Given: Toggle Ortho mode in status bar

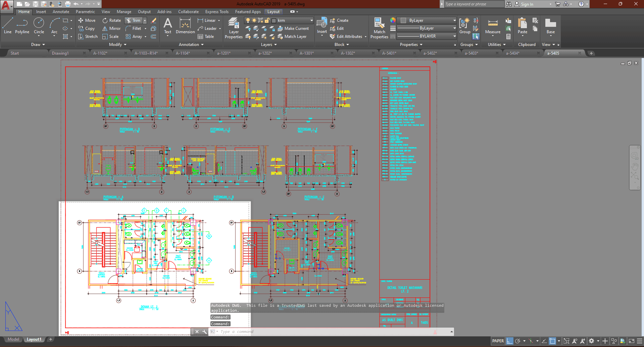Looking at the screenshot, I should pos(509,341).
